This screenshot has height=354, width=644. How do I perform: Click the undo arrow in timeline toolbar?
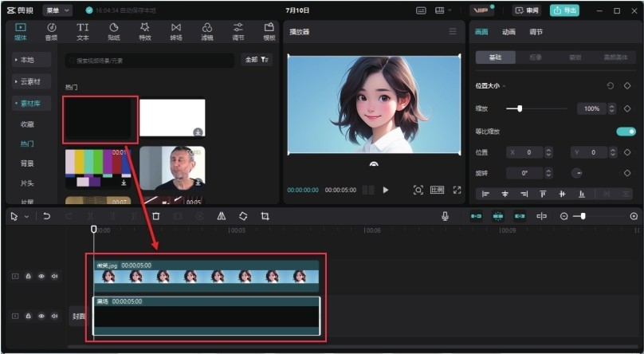[x=47, y=216]
